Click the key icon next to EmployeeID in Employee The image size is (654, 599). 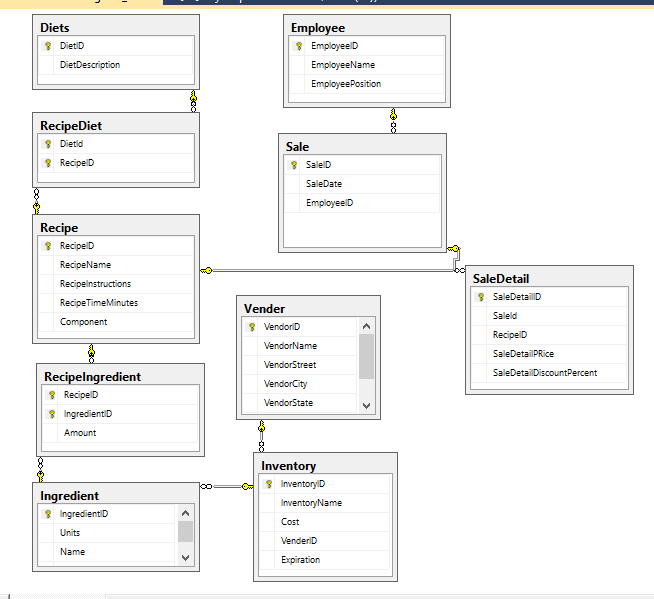coord(299,46)
